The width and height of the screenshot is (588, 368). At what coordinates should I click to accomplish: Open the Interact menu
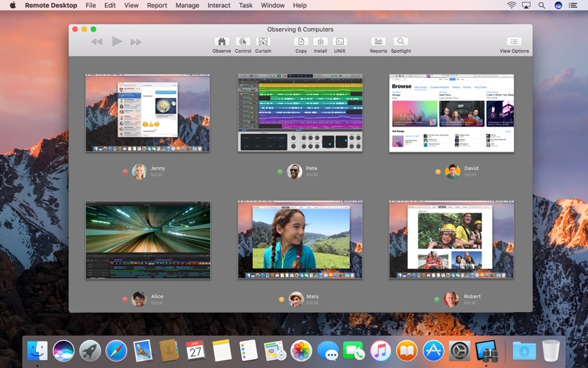tap(218, 5)
